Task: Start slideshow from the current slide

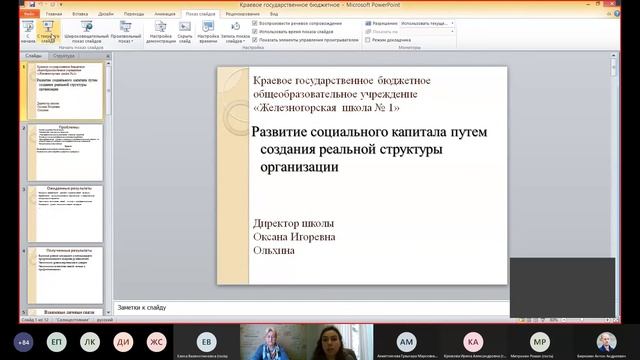Action: [48, 32]
